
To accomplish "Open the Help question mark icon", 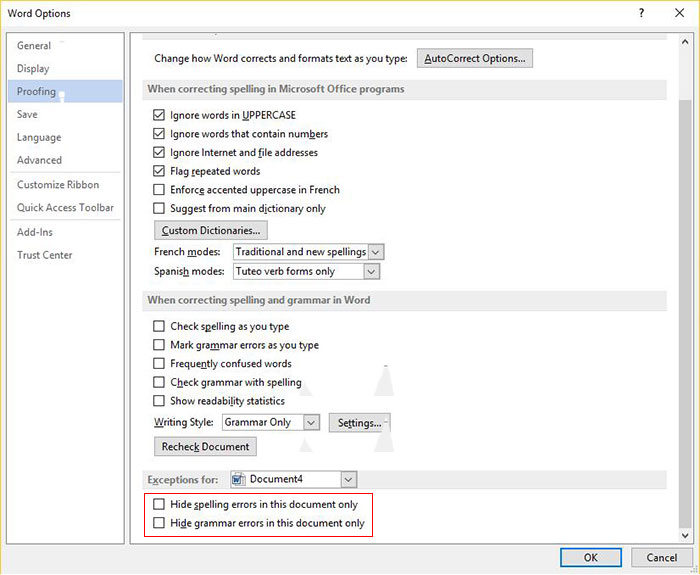I will (x=641, y=13).
